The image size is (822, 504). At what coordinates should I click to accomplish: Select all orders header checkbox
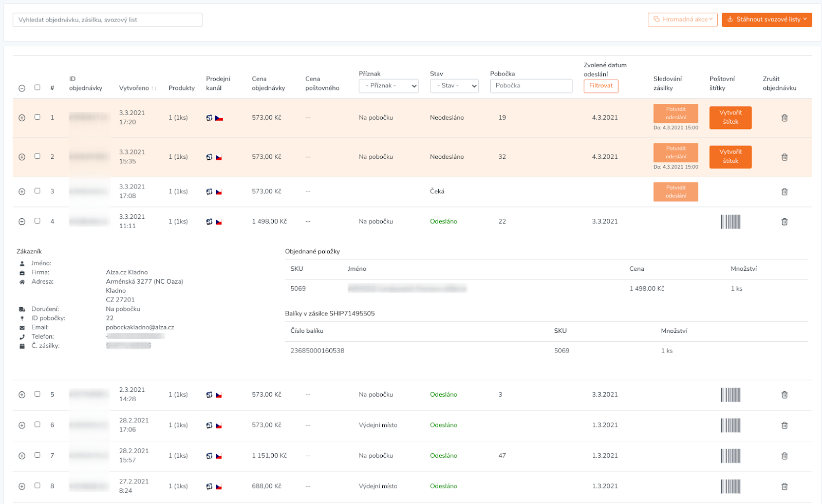pyautogui.click(x=38, y=87)
